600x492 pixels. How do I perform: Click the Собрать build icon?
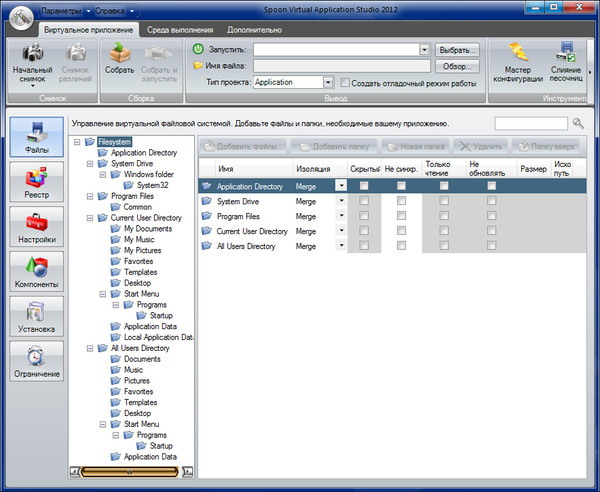click(x=119, y=53)
